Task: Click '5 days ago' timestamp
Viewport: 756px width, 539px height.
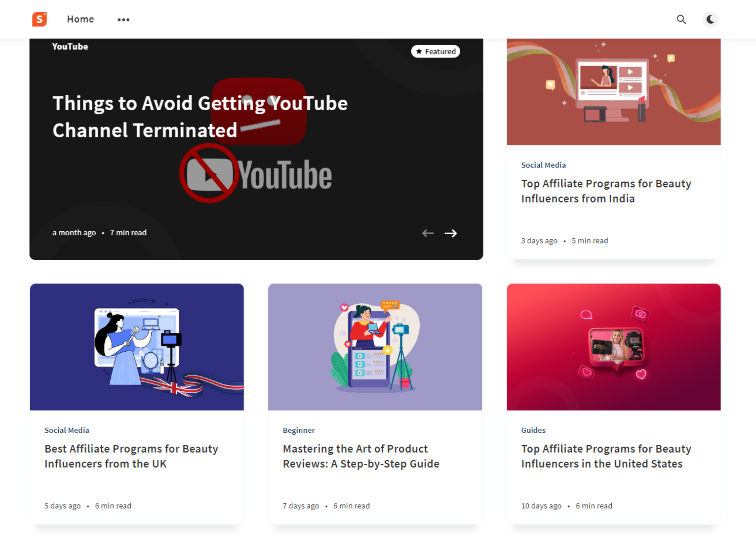Action: pos(63,506)
